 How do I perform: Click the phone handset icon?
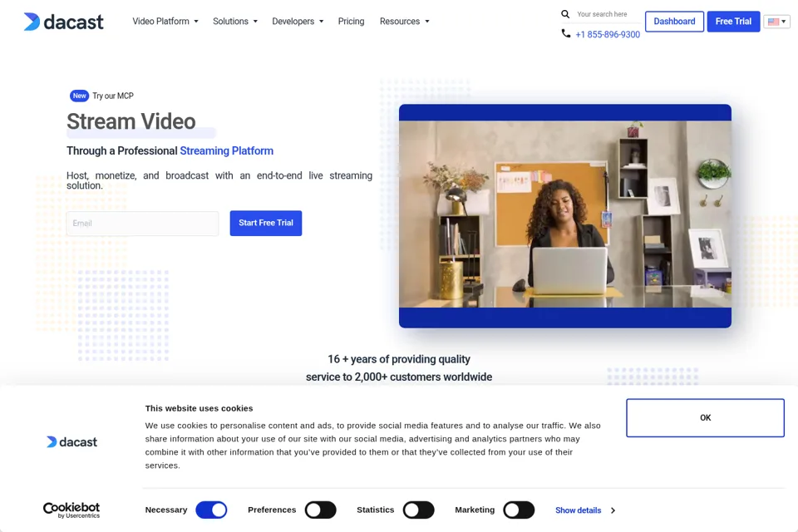pos(565,33)
